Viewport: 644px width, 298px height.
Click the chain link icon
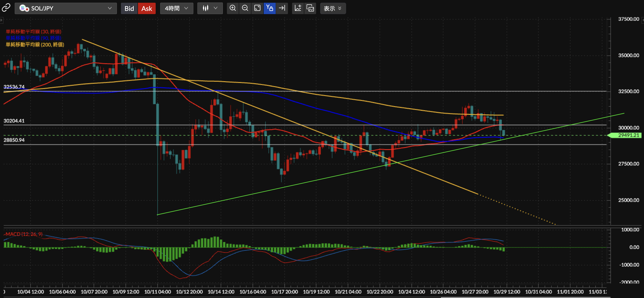6,8
